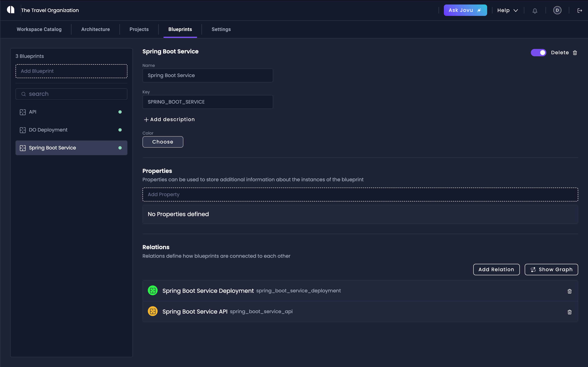The width and height of the screenshot is (588, 367).
Task: Switch to the Architecture tab
Action: (96, 29)
